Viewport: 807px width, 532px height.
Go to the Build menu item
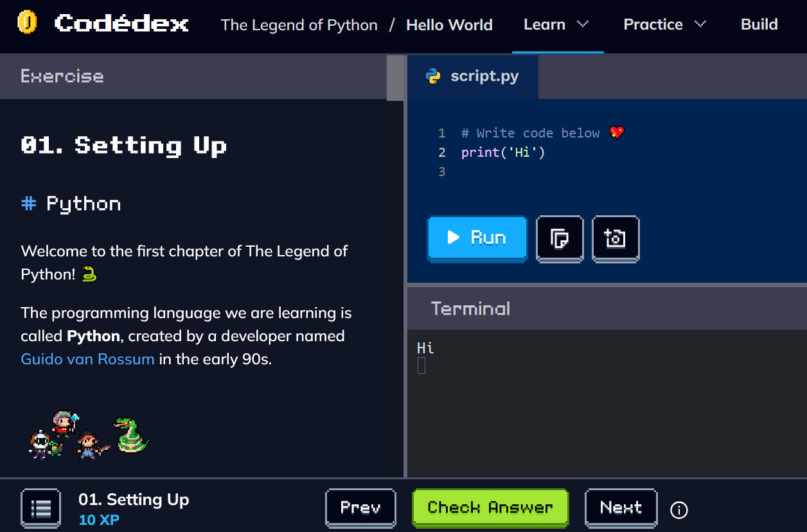coord(759,24)
